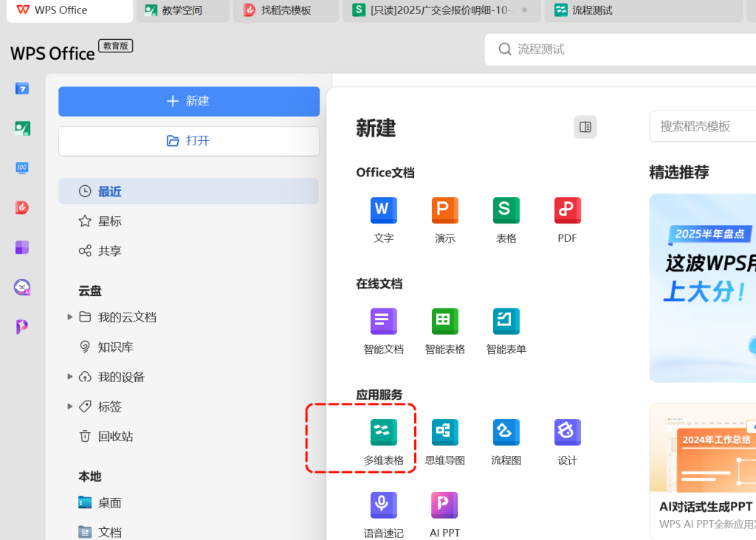756x540 pixels.
Task: Click the blue 新建 button
Action: coord(188,101)
